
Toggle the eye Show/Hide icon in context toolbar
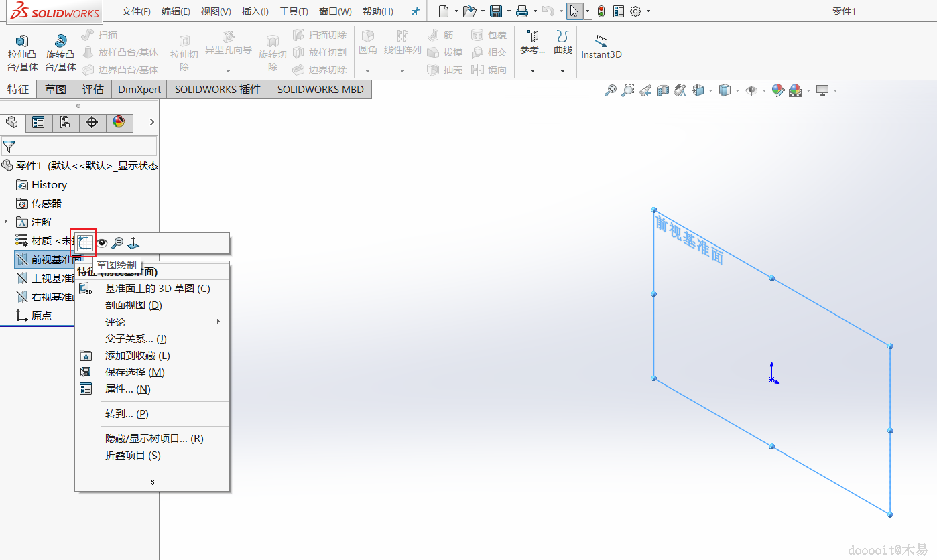click(x=101, y=243)
